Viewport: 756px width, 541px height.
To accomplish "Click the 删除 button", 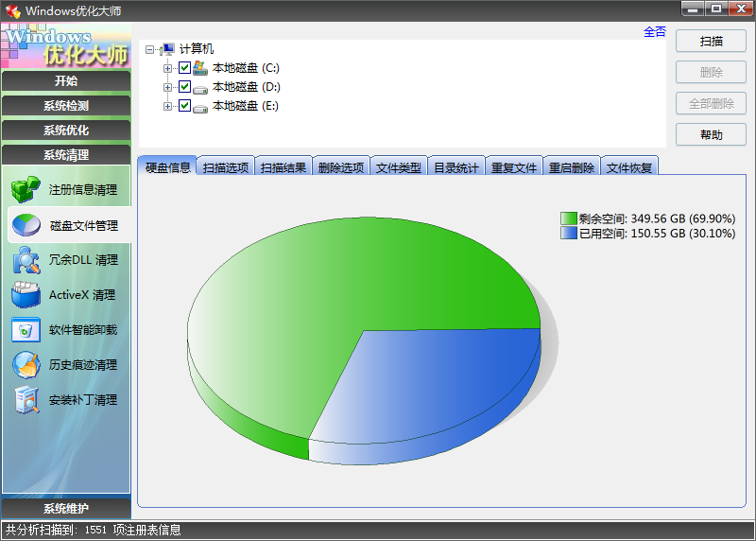I will pyautogui.click(x=711, y=73).
